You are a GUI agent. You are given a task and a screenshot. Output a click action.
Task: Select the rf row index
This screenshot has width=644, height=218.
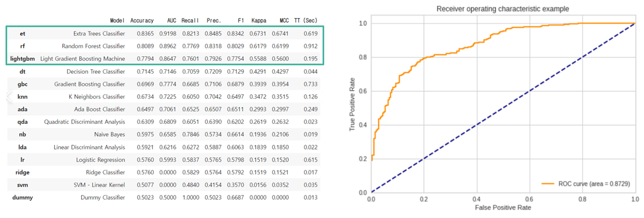23,46
